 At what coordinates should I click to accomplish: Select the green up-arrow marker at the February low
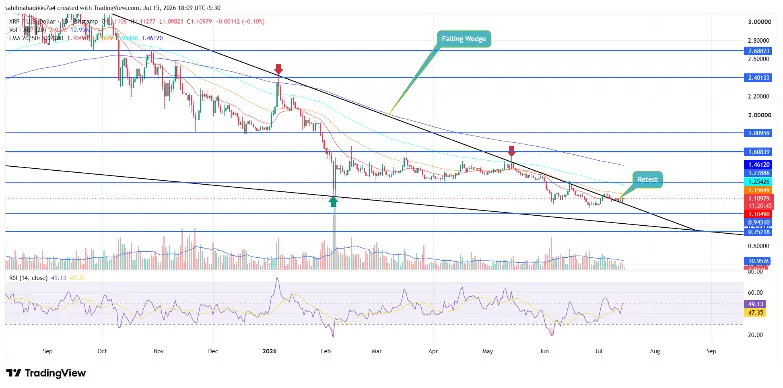334,201
